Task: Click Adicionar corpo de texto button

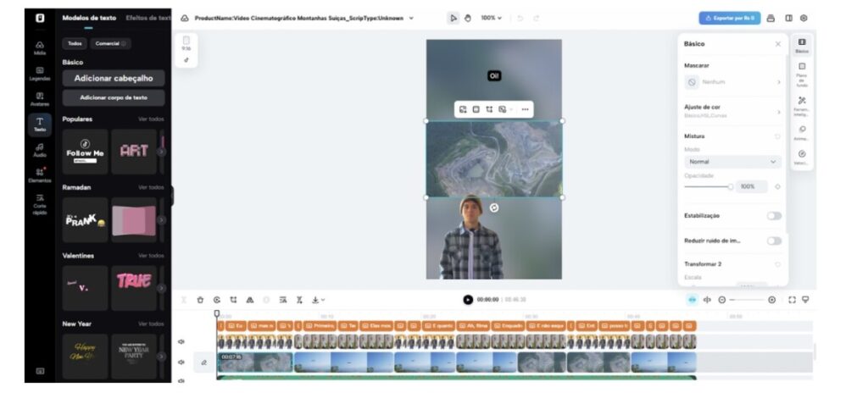Action: (114, 97)
